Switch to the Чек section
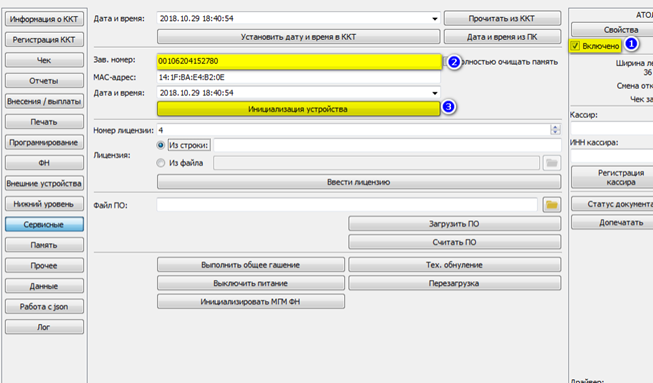 (44, 60)
